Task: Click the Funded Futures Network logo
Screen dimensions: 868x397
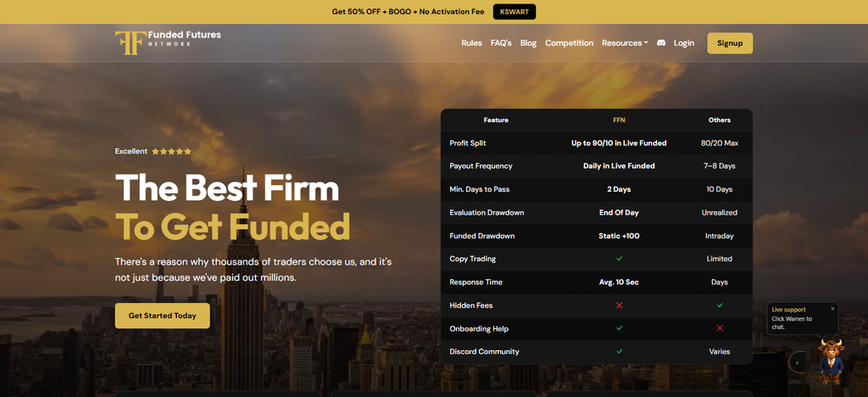Action: click(168, 42)
